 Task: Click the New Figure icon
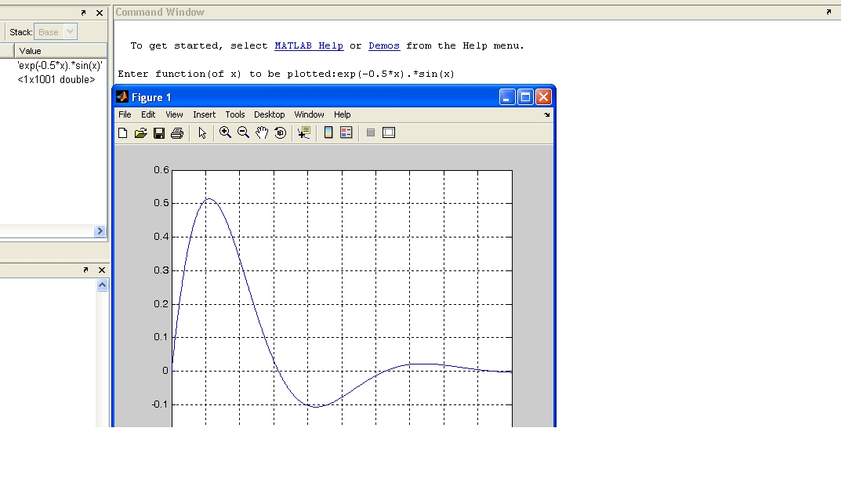(x=123, y=133)
